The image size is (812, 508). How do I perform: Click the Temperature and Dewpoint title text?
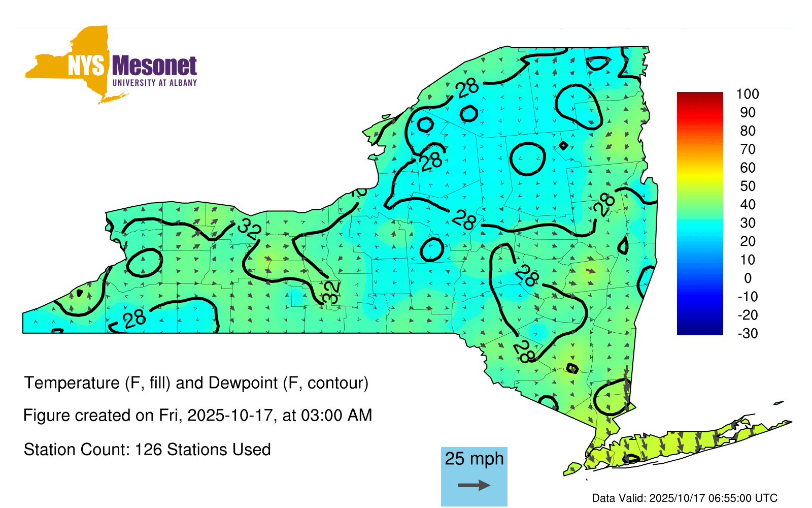click(196, 383)
